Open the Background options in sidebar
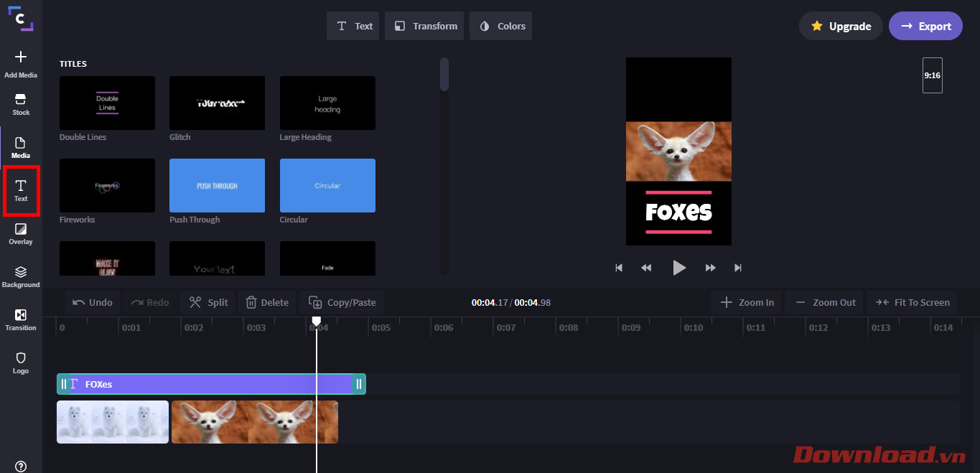 pyautogui.click(x=21, y=276)
